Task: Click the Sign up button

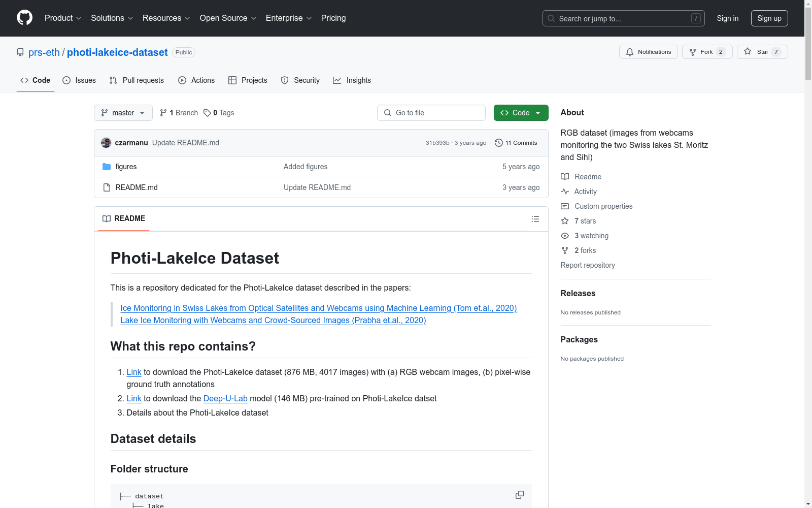Action: (x=769, y=18)
